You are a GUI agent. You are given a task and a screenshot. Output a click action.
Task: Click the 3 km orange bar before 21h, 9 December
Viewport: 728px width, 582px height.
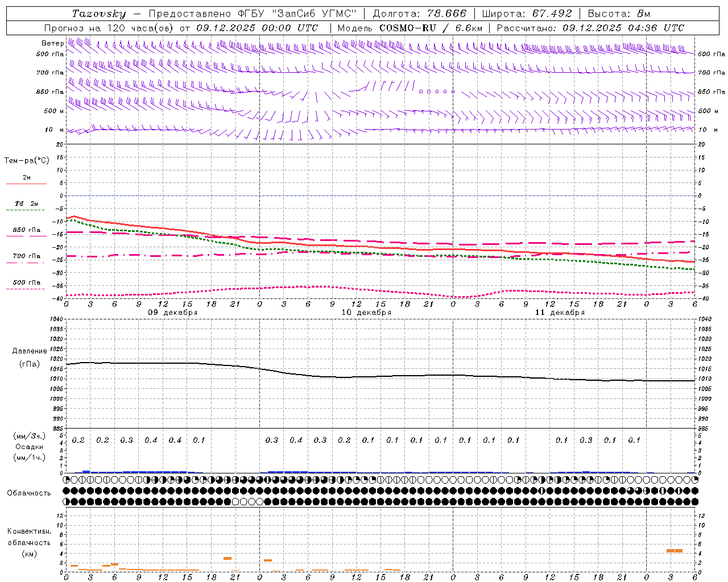click(227, 558)
